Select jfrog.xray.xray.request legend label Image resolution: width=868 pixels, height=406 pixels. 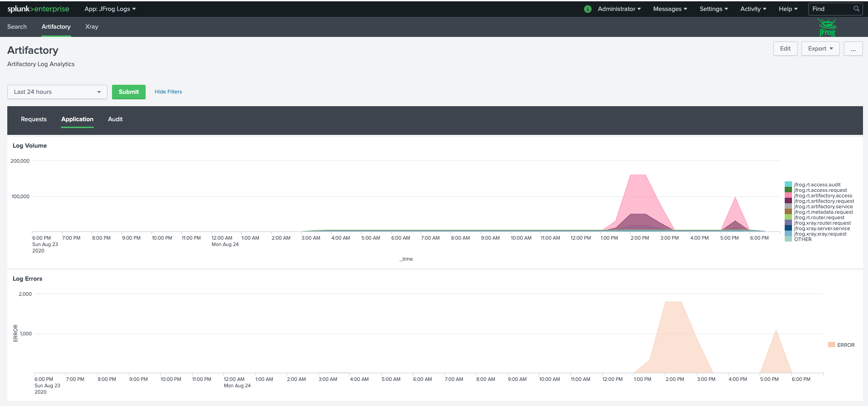[x=820, y=234]
